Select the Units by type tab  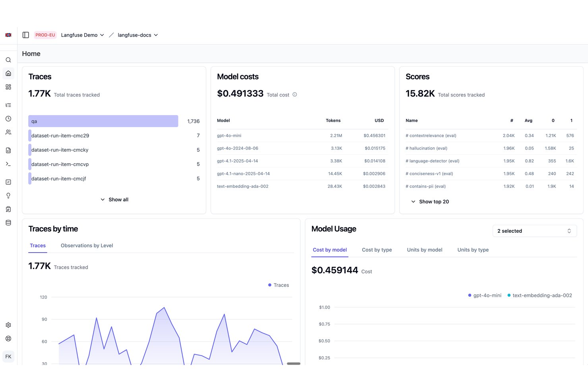pyautogui.click(x=473, y=250)
